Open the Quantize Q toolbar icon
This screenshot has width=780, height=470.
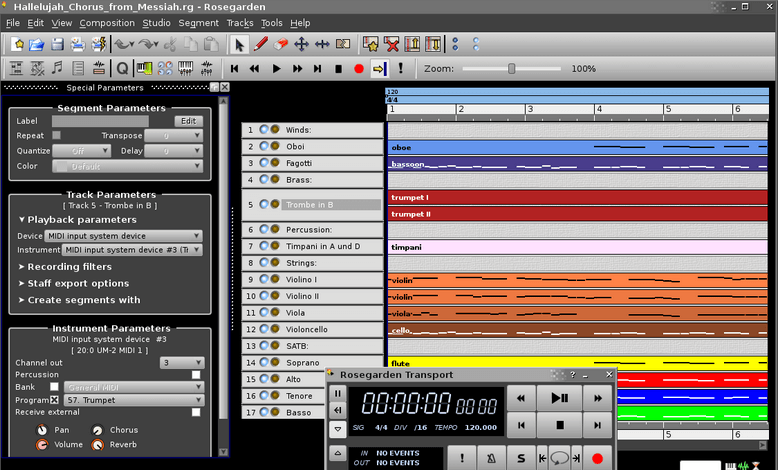tap(122, 69)
